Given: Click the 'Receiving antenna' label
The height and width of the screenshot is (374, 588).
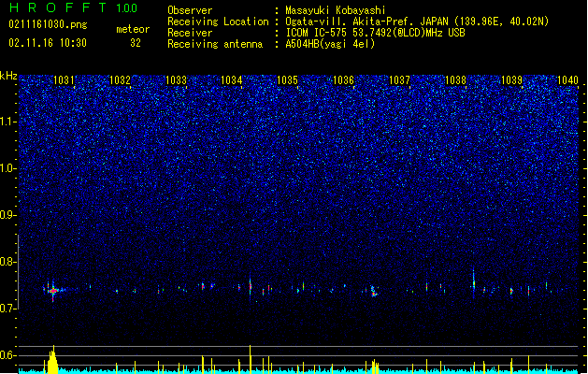Looking at the screenshot, I should tap(215, 44).
